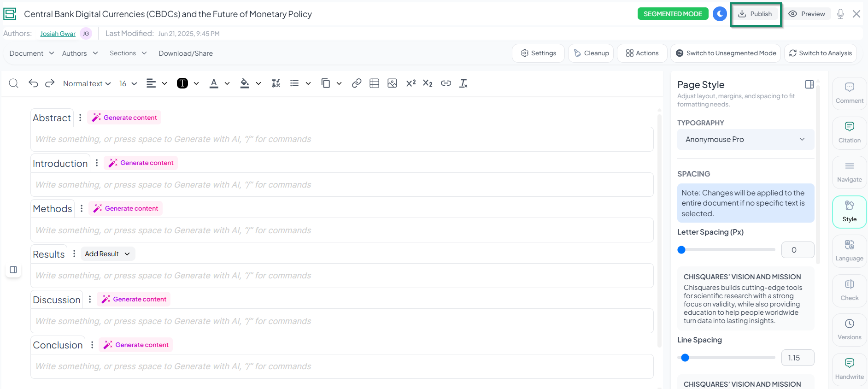Click the Line Spacing slider handle

(685, 358)
